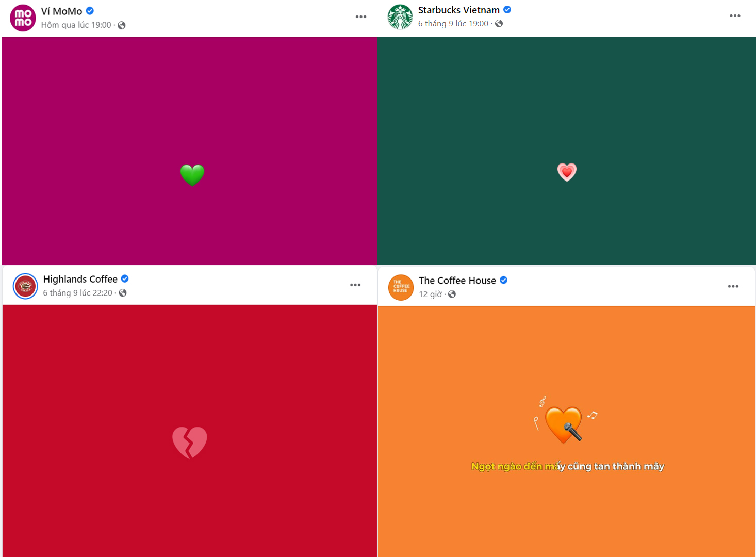The image size is (756, 557).
Task: Open the green heart image on the magenta post
Action: [x=192, y=175]
